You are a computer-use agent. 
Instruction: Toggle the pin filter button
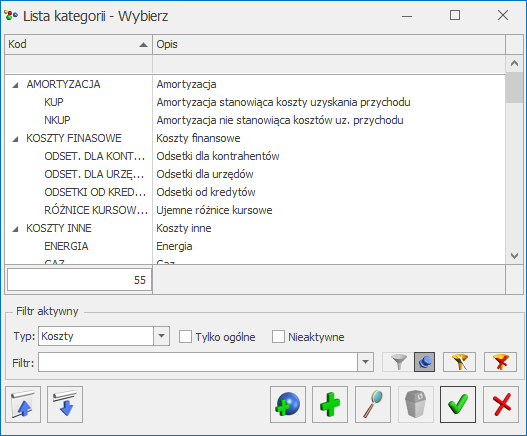(424, 362)
